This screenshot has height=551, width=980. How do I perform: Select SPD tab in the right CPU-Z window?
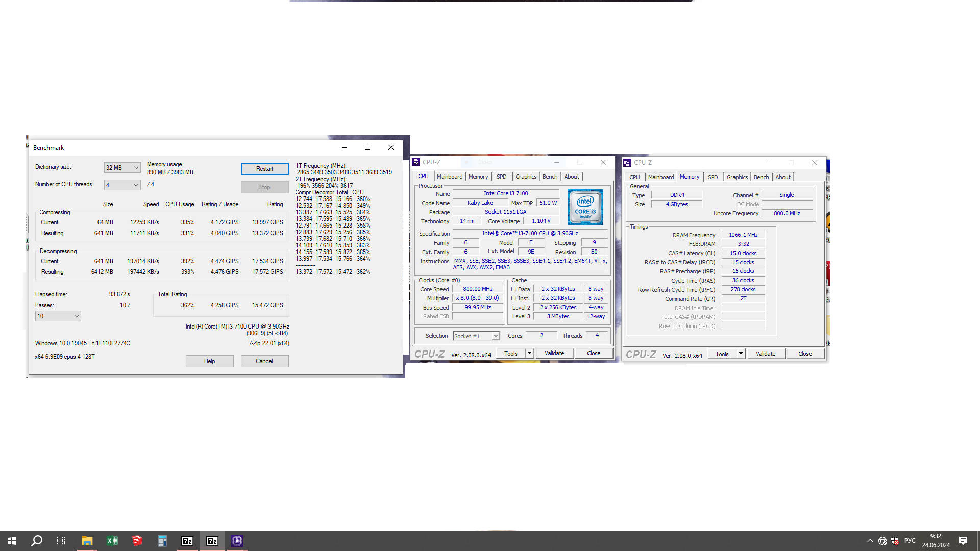[713, 177]
